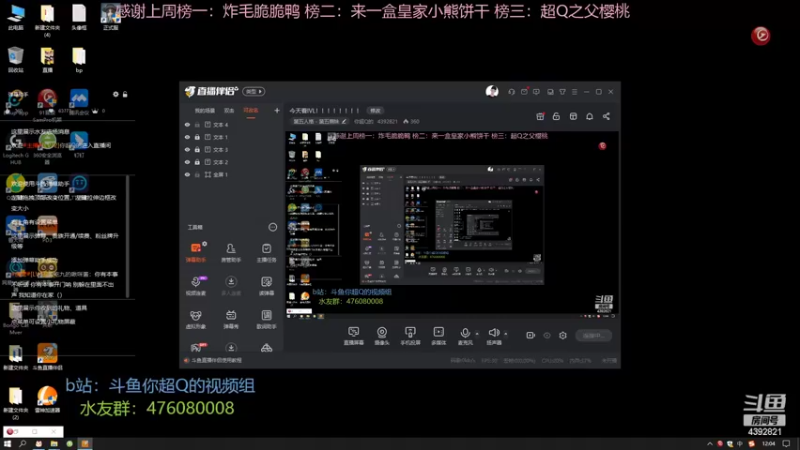
Task: Click the 麦克风 microphone icon
Action: pyautogui.click(x=465, y=333)
